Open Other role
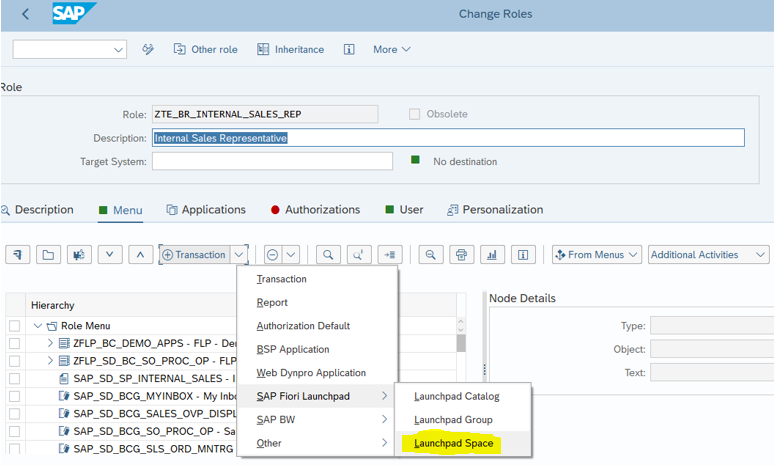Image resolution: width=774 pixels, height=466 pixels. (205, 49)
